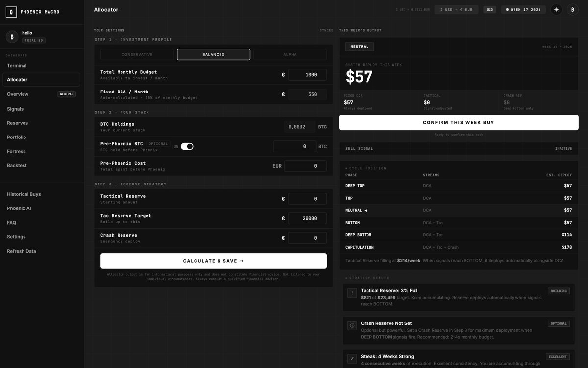This screenshot has height=368, width=588.
Task: Toggle the light/dark theme sun icon
Action: (x=556, y=9)
